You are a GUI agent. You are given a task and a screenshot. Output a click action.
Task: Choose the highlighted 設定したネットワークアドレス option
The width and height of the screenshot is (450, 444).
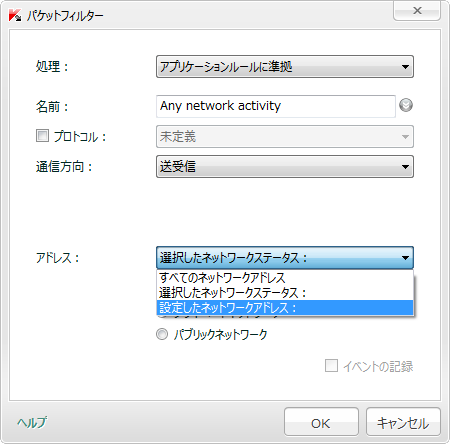point(285,308)
